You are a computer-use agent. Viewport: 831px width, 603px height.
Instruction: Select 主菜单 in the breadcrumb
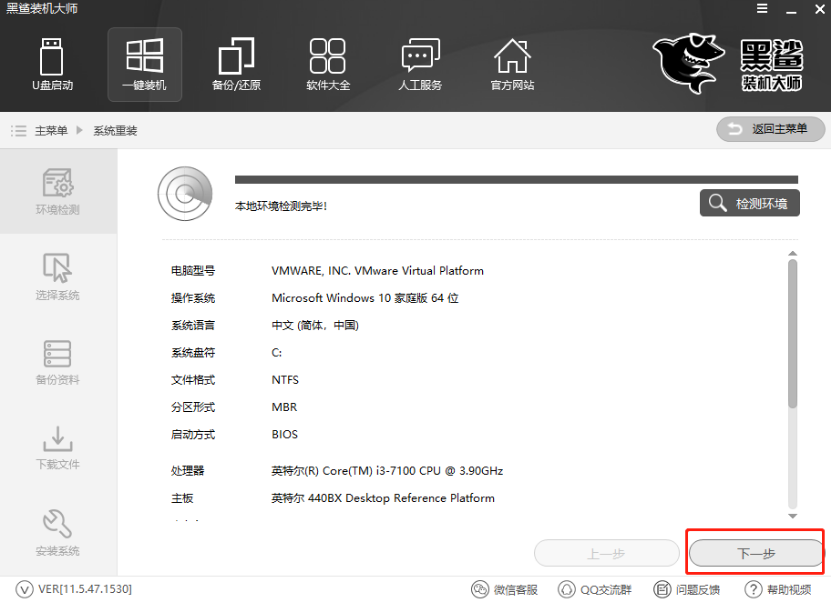click(x=48, y=129)
